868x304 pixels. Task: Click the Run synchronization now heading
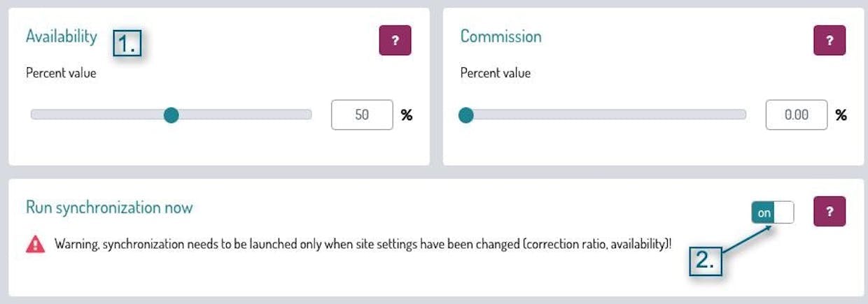[x=109, y=207]
